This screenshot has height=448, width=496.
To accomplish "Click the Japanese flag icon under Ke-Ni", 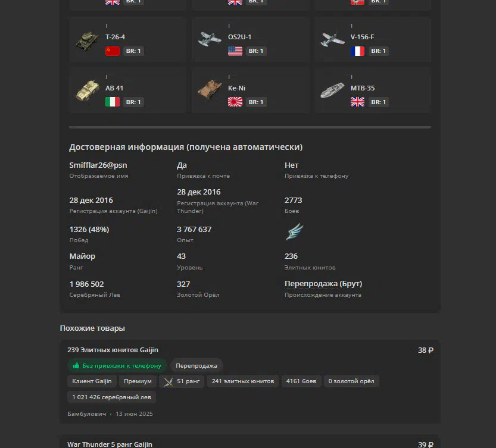I will pyautogui.click(x=235, y=102).
